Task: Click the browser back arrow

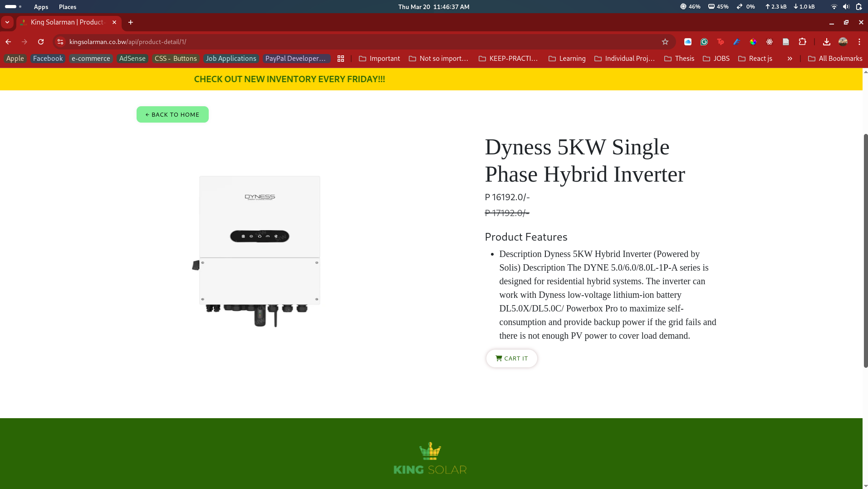Action: (x=8, y=42)
